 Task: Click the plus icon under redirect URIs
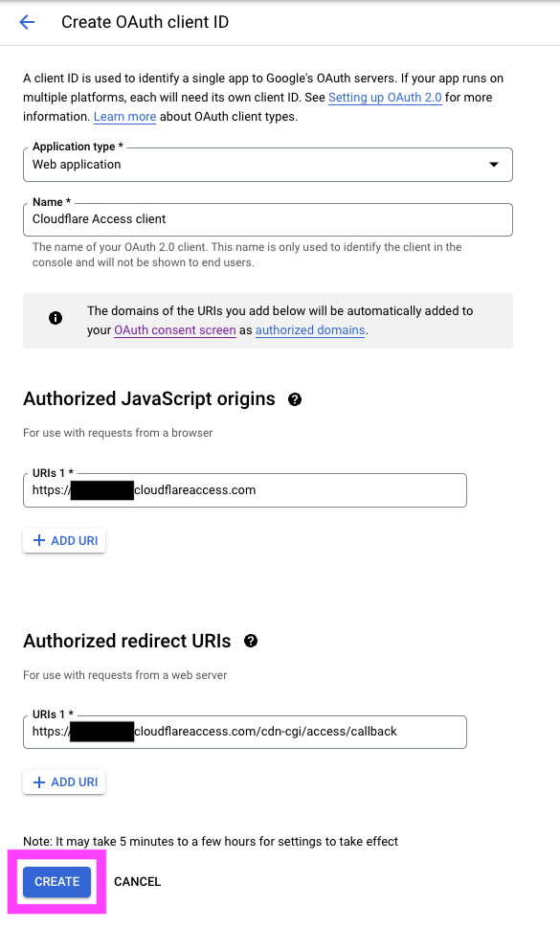pyautogui.click(x=39, y=782)
